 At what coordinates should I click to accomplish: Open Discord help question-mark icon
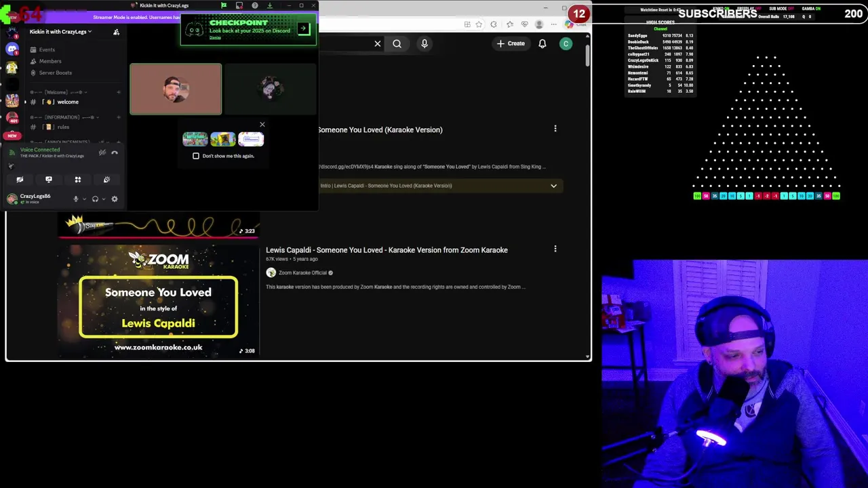(x=255, y=5)
